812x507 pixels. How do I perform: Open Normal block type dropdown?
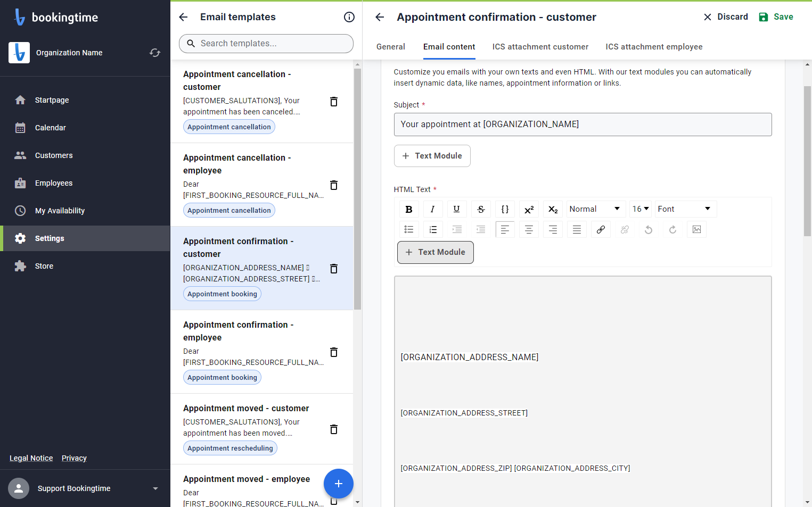595,209
